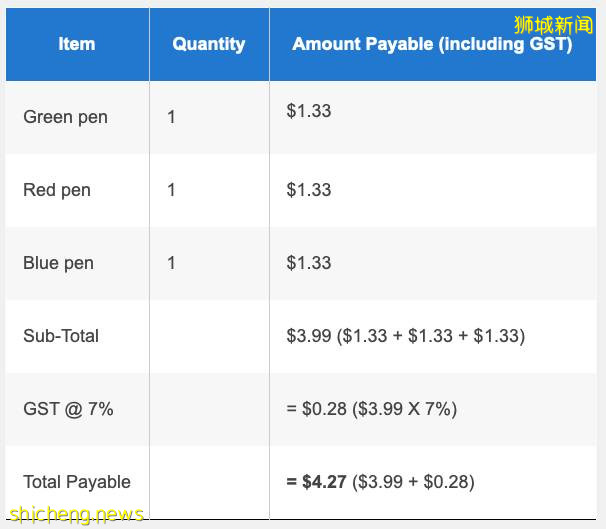Screen dimensions: 606x529
Task: Click the $1.33 amount for Red pen
Action: tap(308, 190)
